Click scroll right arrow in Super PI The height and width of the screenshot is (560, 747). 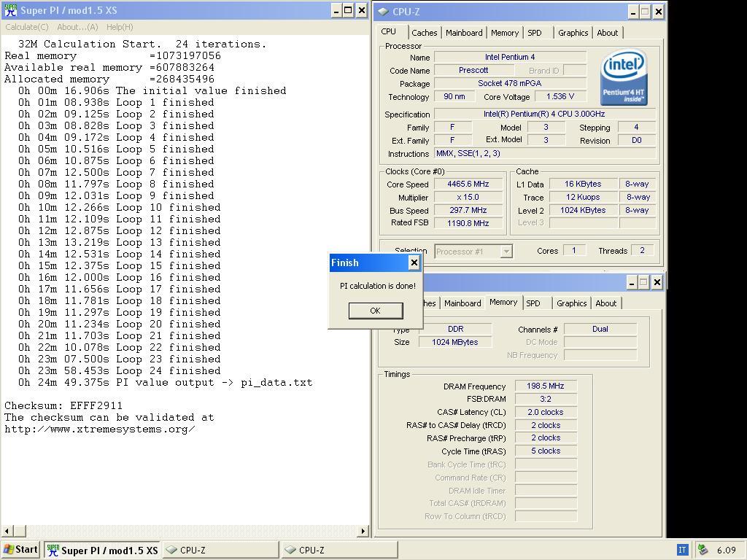(x=363, y=531)
